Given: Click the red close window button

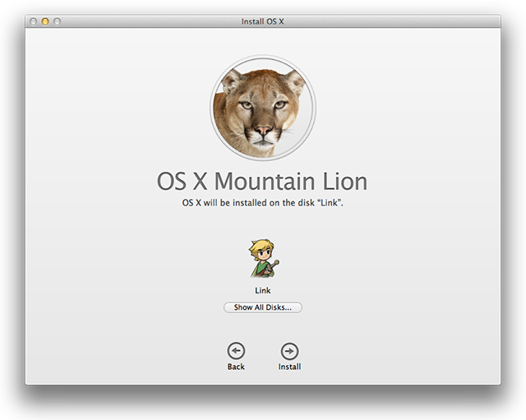Looking at the screenshot, I should (33, 21).
